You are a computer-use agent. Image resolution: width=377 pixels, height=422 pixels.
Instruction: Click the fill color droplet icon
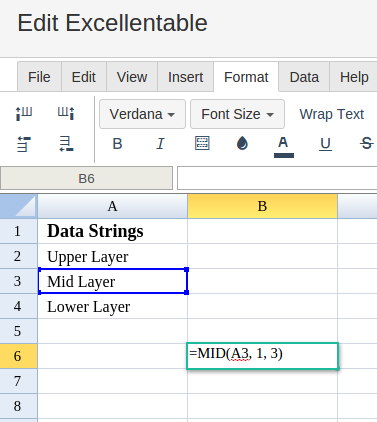pos(242,144)
